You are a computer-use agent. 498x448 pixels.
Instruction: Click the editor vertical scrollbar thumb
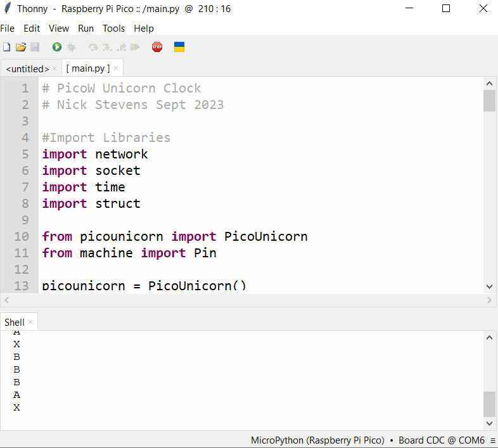489,101
